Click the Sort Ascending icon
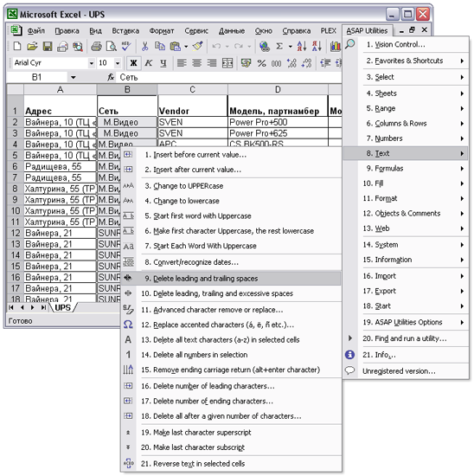474x476 pixels. pos(302,47)
